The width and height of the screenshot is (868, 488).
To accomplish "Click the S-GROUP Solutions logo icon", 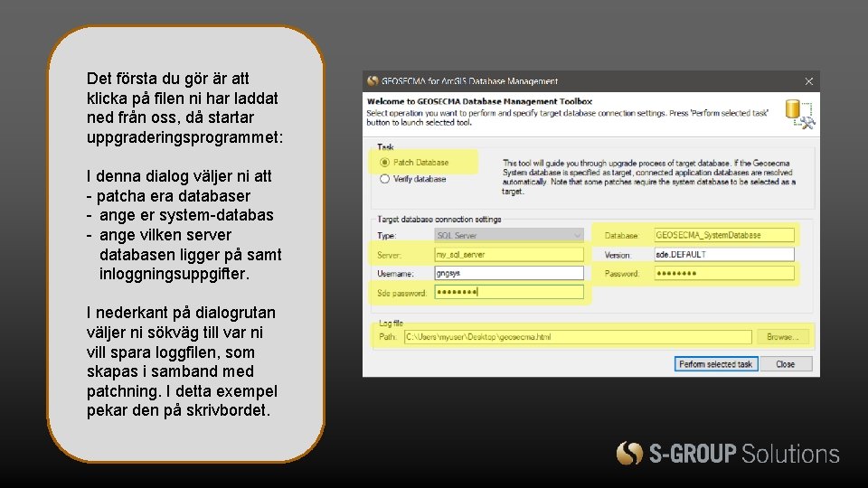I will pyautogui.click(x=629, y=453).
